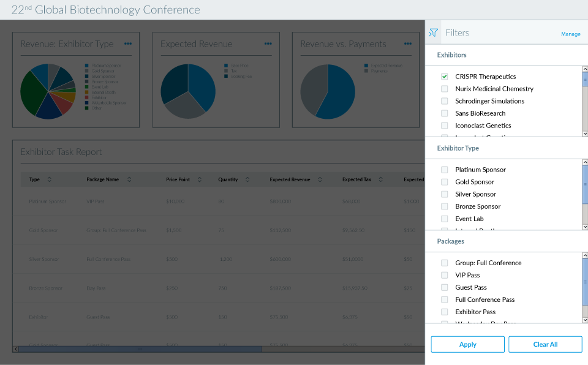The height and width of the screenshot is (365, 588).
Task: Check VIP Pass package filter
Action: (x=445, y=275)
